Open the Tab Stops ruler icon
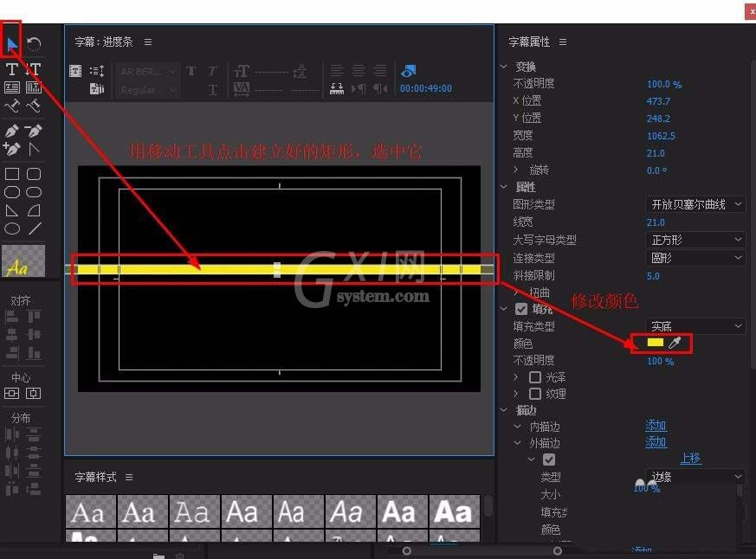The height and width of the screenshot is (559, 756). point(337,88)
